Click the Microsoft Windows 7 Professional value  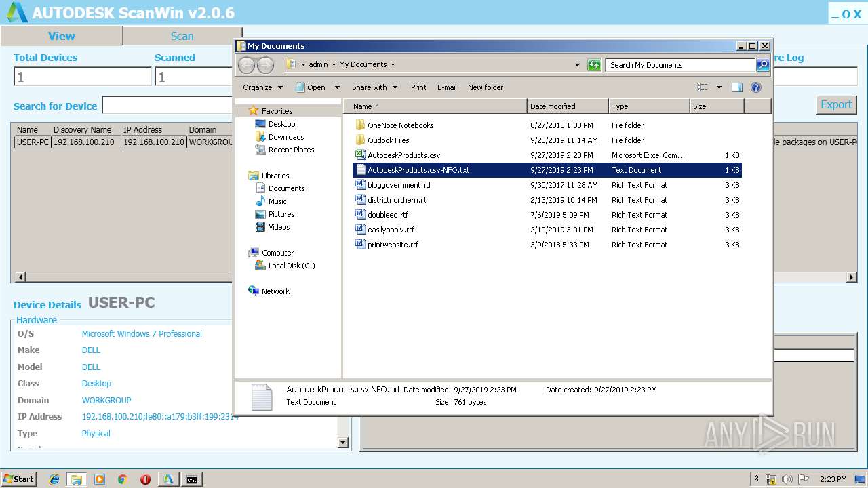(142, 333)
